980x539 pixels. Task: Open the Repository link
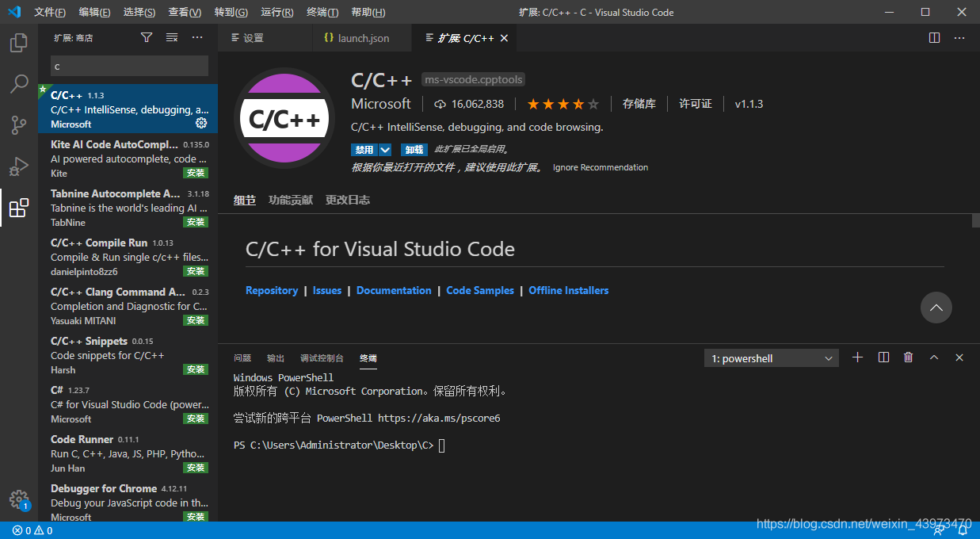(x=272, y=291)
